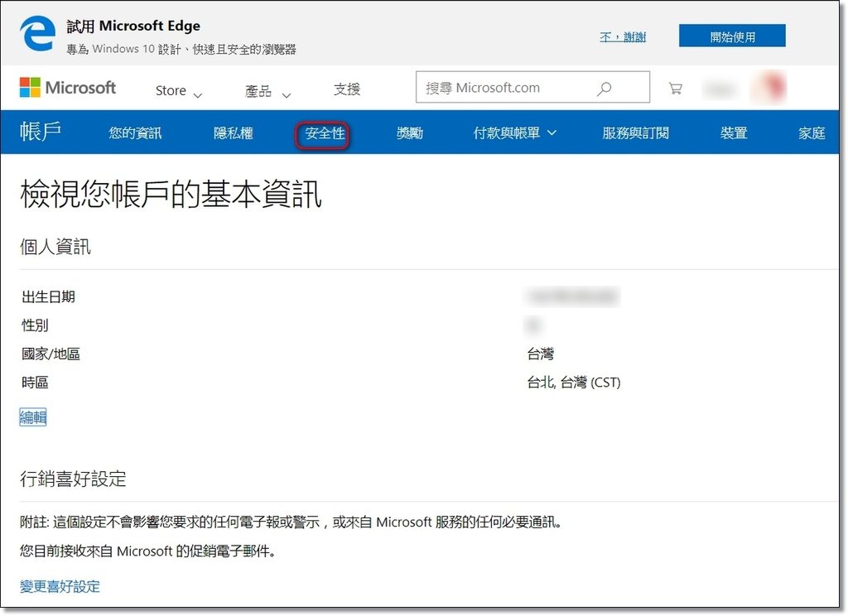This screenshot has width=848, height=616.
Task: Click the 出生日期 label
Action: tap(48, 297)
